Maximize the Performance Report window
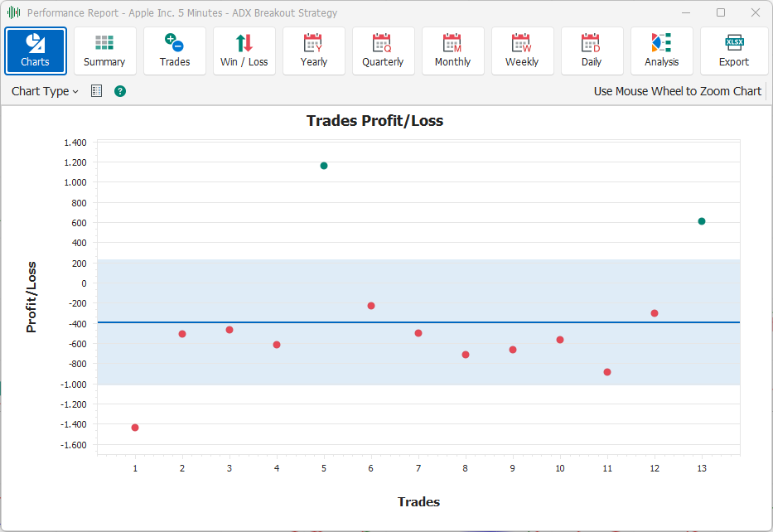This screenshot has width=773, height=532. click(720, 12)
